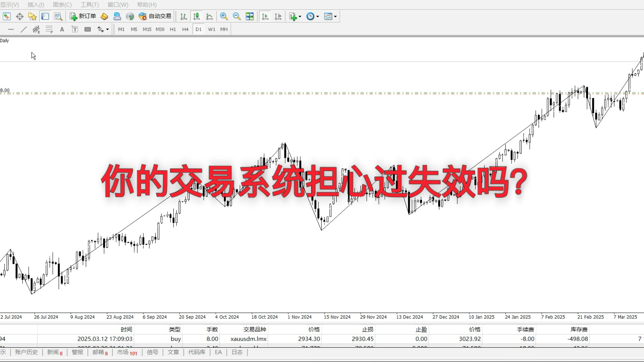Open the Navigator favorites star folder icon
This screenshot has height=362, width=644.
click(32, 16)
